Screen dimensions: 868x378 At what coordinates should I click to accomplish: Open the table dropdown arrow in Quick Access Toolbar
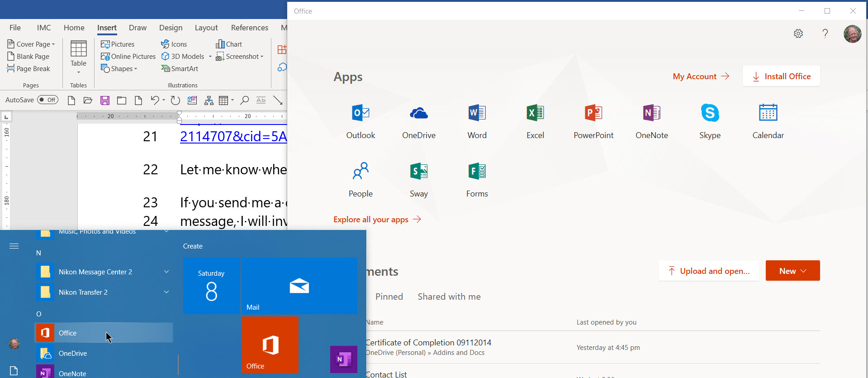tap(232, 100)
